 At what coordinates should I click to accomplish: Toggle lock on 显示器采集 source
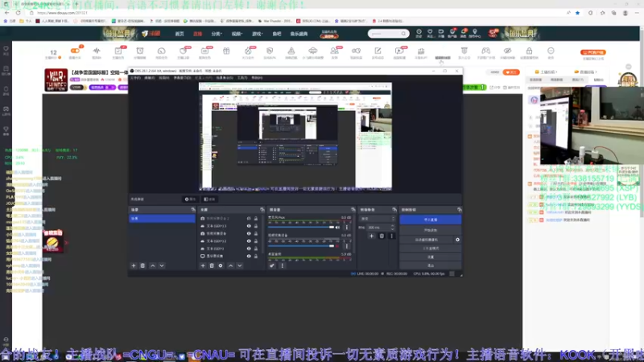coord(255,256)
